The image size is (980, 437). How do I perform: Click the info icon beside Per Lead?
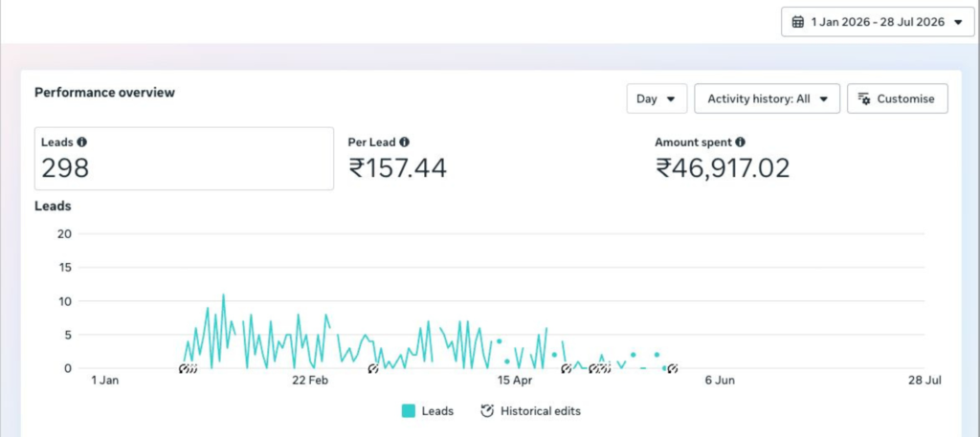405,142
